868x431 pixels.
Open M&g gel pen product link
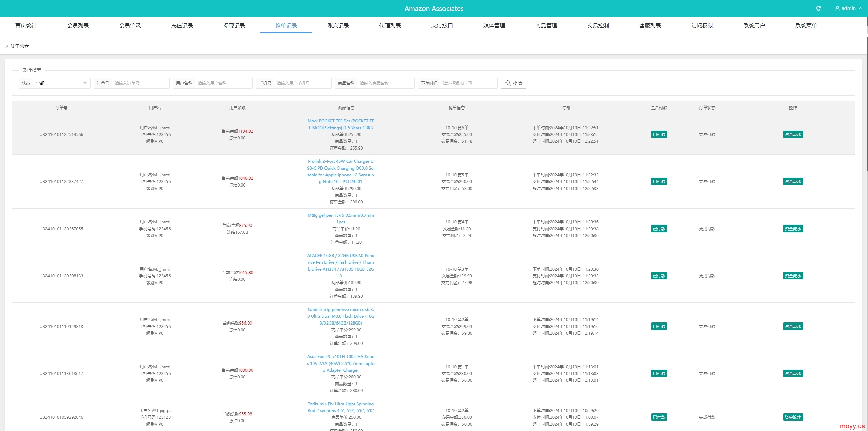pos(340,218)
